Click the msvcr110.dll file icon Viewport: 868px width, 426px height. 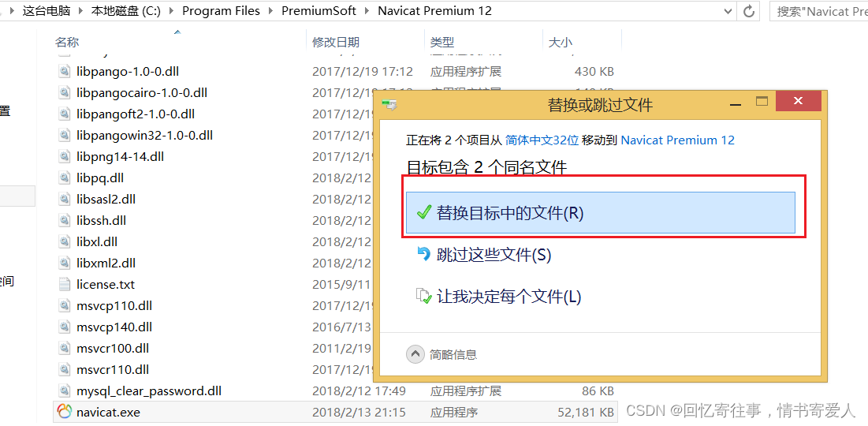click(x=65, y=369)
